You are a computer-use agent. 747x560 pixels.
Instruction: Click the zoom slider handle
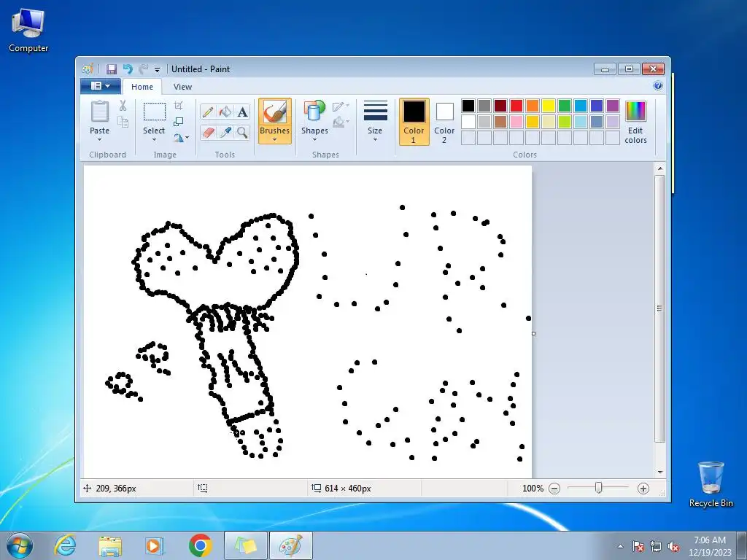click(599, 488)
